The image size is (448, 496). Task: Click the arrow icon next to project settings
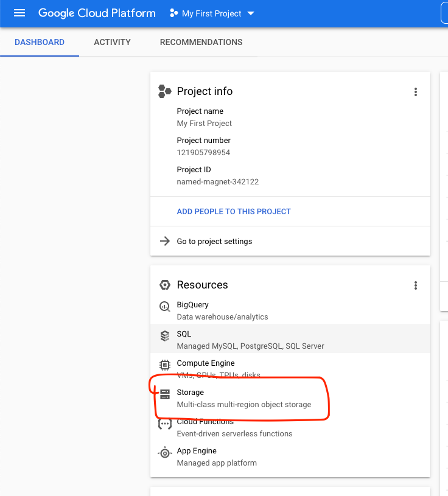tap(164, 241)
